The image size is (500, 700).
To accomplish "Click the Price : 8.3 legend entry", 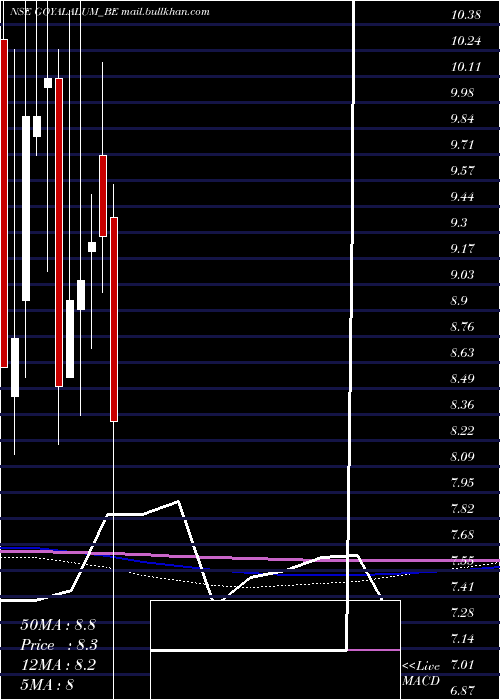I will [x=59, y=645].
